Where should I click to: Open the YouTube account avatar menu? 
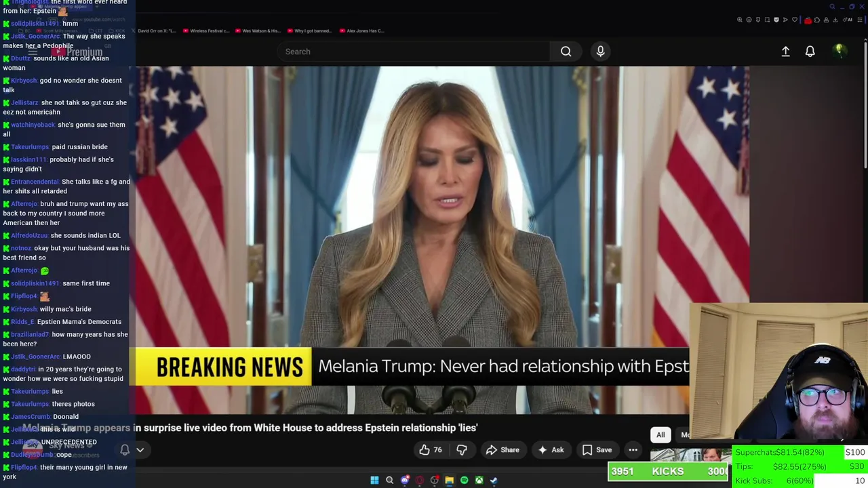click(x=839, y=51)
